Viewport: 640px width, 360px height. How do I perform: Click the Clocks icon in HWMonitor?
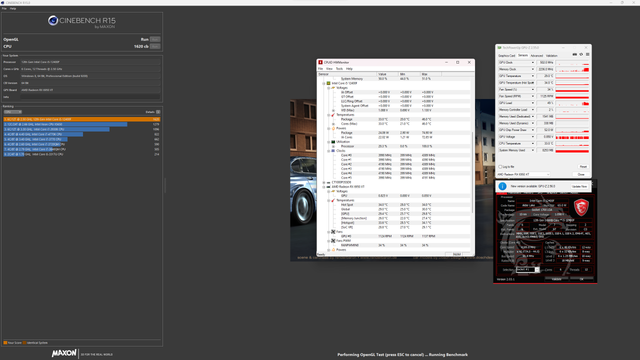click(333, 151)
